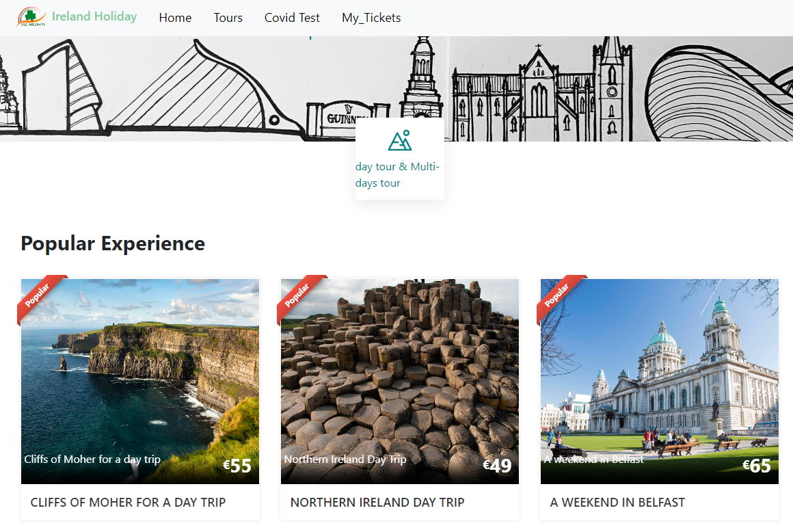Open the Belfast City Hall photo

point(660,382)
